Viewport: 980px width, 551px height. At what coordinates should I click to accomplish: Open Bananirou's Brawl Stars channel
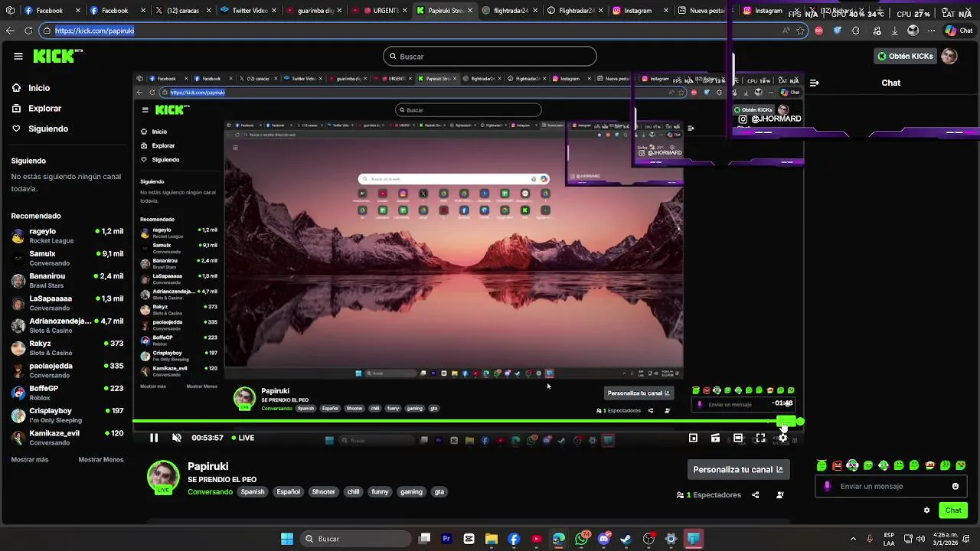(67, 280)
